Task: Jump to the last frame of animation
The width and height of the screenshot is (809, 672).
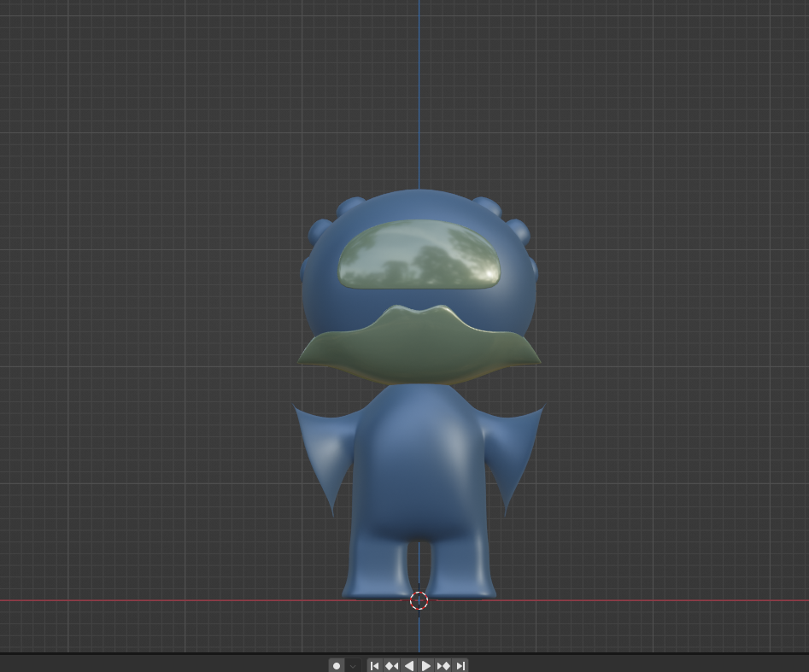Action: [x=460, y=665]
